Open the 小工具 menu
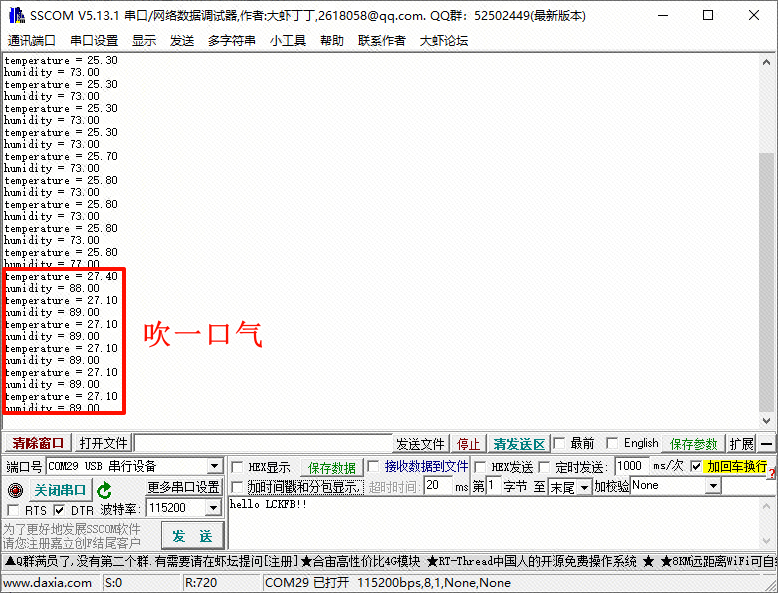Screen dimensions: 778x593 coord(287,40)
